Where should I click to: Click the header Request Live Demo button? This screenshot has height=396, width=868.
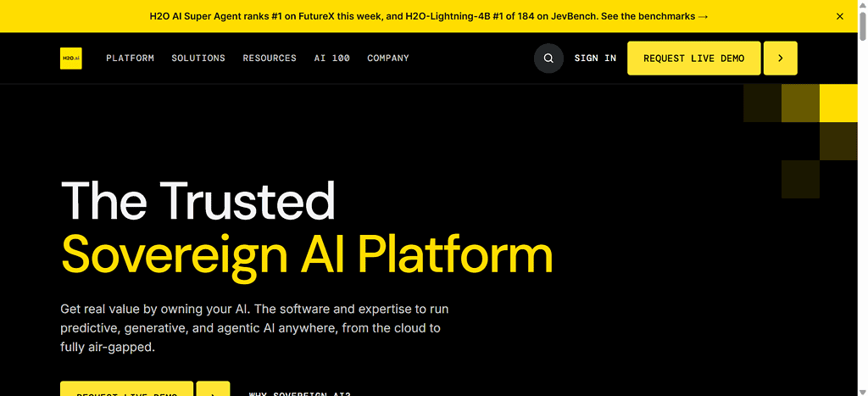693,59
